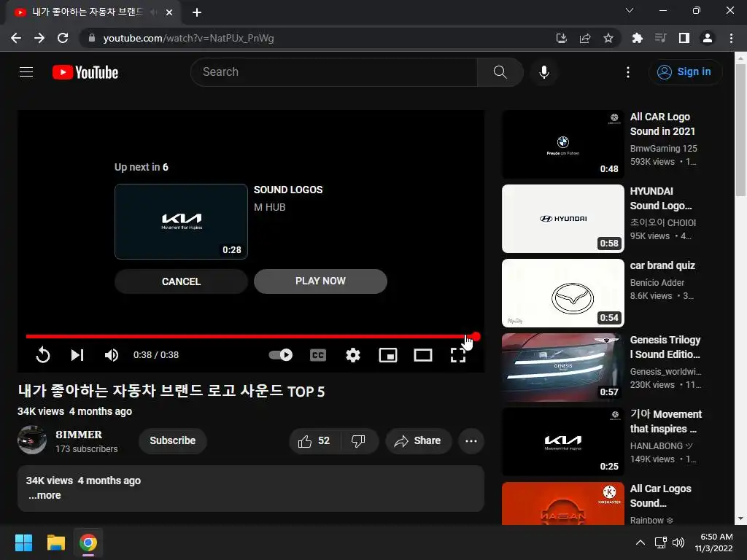Screen dimensions: 747x560
Task: Open the Chrome extensions puzzle icon
Action: (x=637, y=38)
